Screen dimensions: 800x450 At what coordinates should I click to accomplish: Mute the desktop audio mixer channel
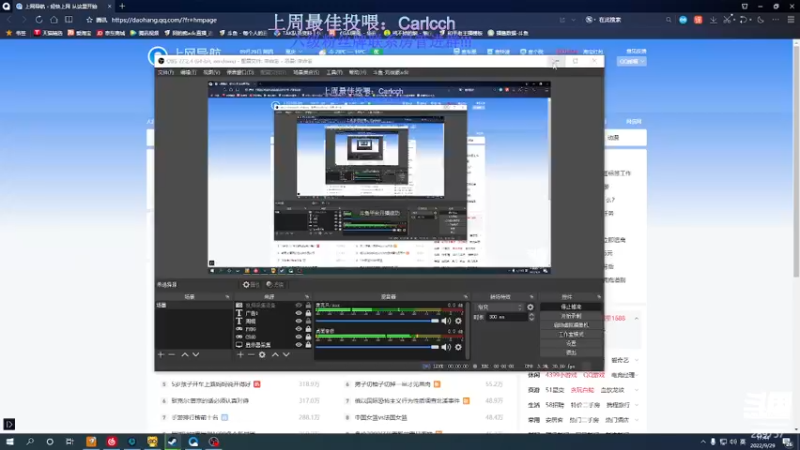coord(446,347)
